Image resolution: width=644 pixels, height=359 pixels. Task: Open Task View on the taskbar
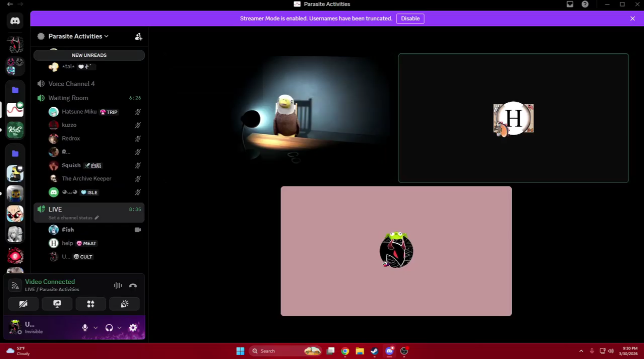(330, 351)
